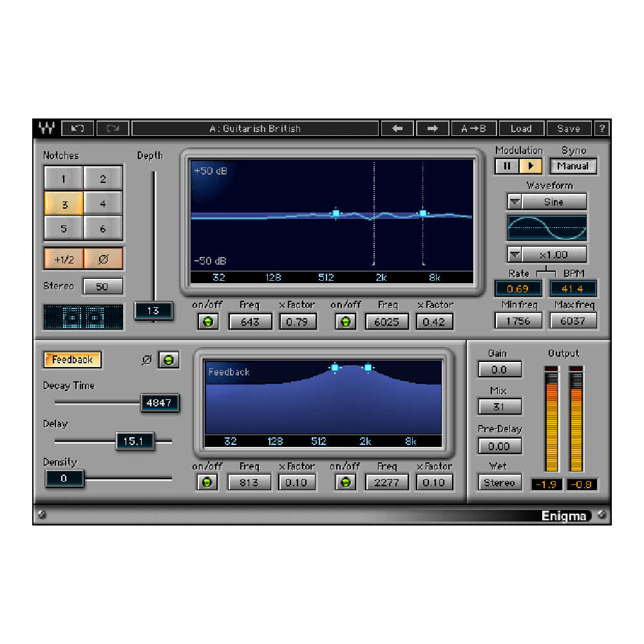The width and height of the screenshot is (644, 644).
Task: Click the Rate value 0.69
Action: click(x=518, y=289)
